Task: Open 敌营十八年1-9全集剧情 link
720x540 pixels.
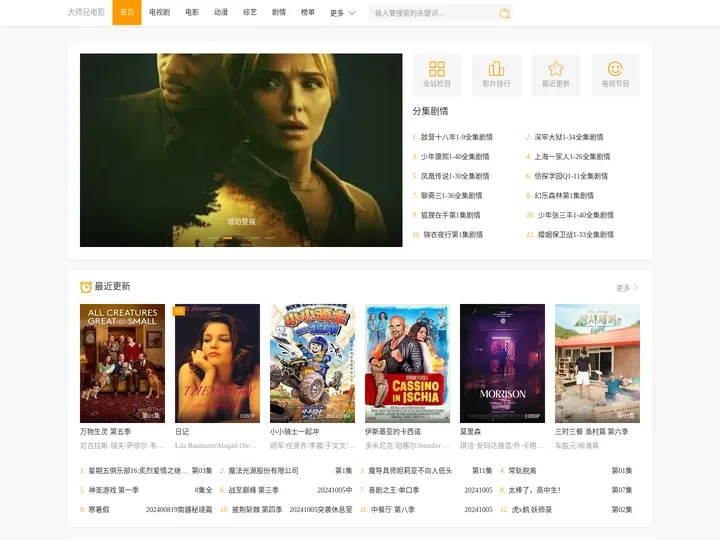Action: 456,137
